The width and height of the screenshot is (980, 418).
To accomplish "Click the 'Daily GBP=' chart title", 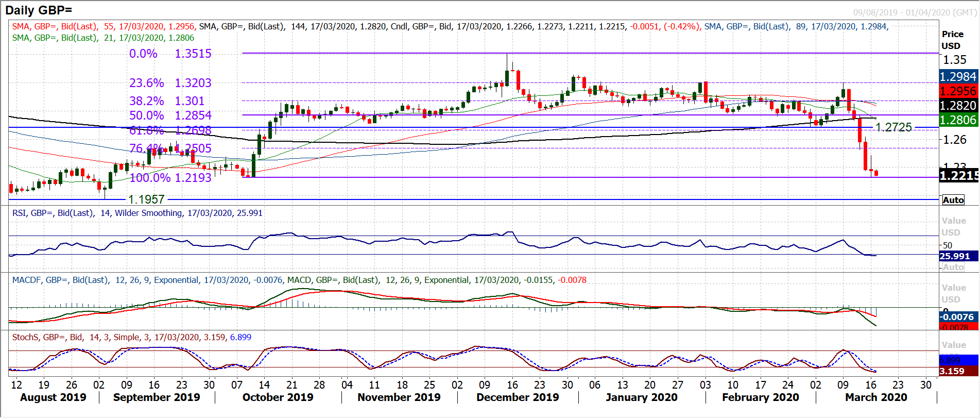I will 39,10.
